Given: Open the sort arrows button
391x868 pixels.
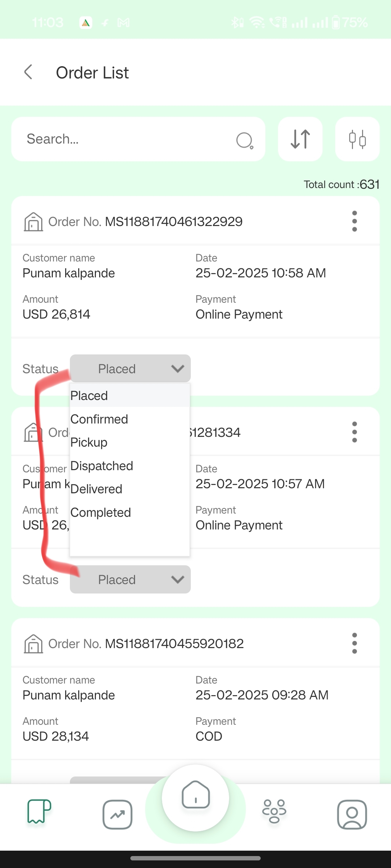Looking at the screenshot, I should (300, 139).
